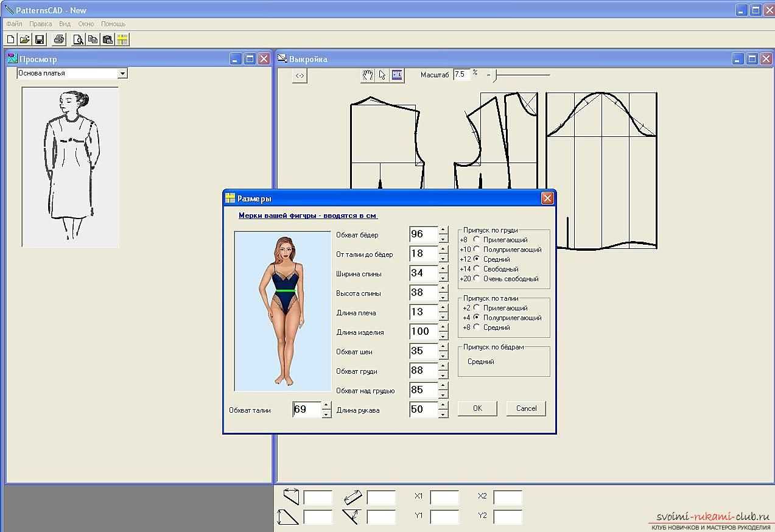775x532 pixels.
Task: Open print preview magnifier icon
Action: (78, 40)
